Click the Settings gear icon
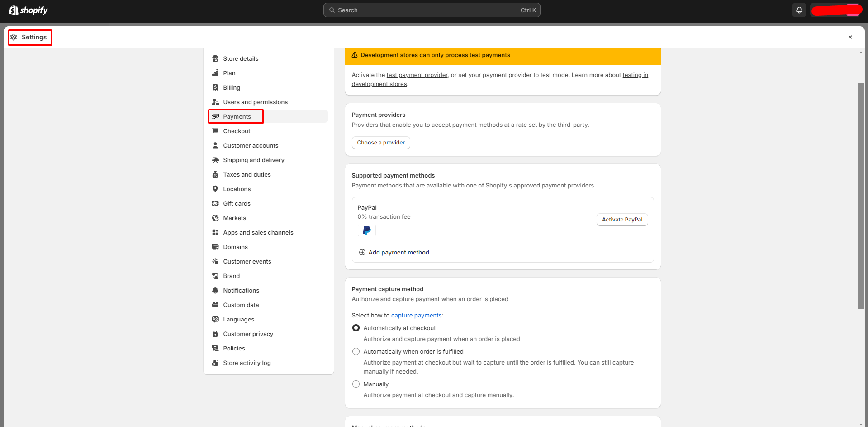The height and width of the screenshot is (427, 868). (14, 37)
